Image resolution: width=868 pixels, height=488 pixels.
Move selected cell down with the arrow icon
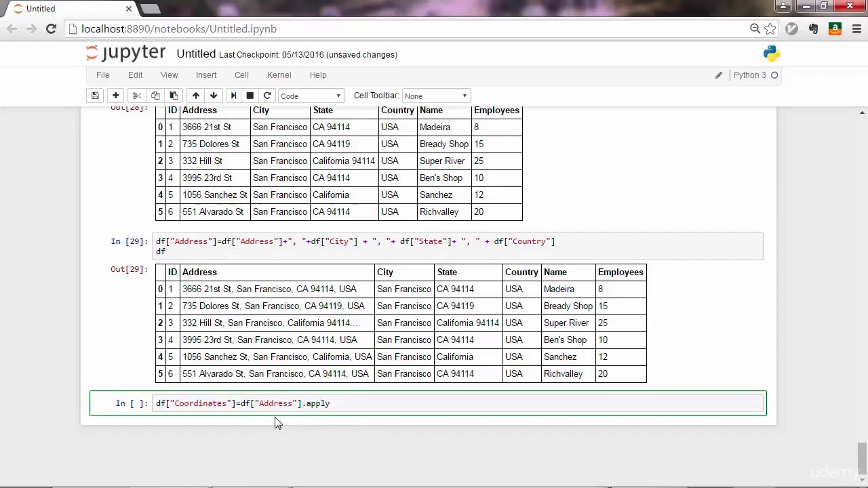pos(214,96)
